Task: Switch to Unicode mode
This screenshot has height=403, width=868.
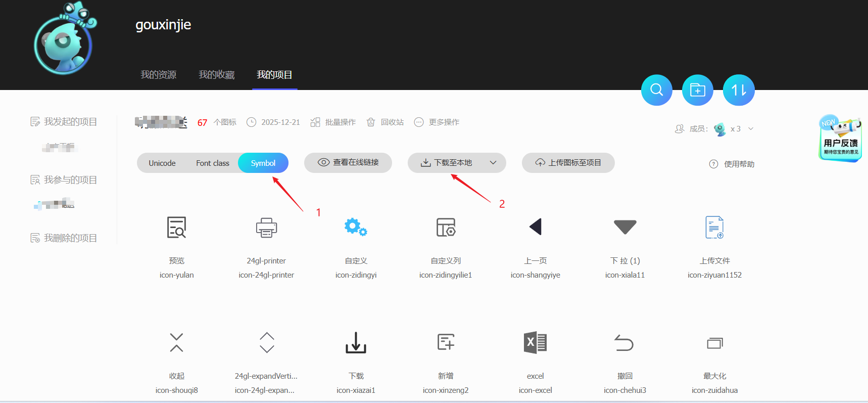Action: click(162, 163)
